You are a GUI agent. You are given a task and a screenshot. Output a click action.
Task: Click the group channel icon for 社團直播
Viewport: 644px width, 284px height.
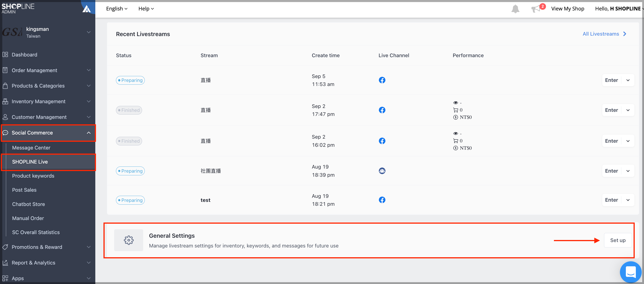tap(382, 171)
